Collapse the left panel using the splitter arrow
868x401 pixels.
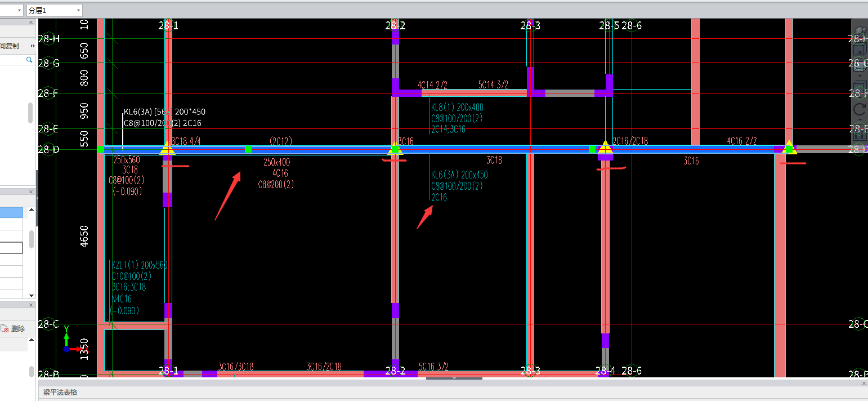[x=37, y=198]
